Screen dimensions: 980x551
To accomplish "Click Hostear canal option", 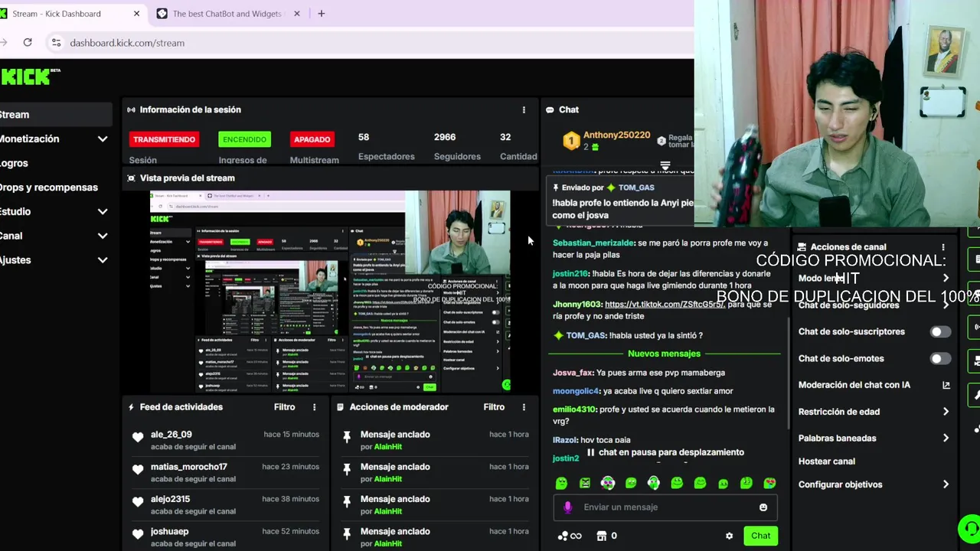I will (x=826, y=461).
